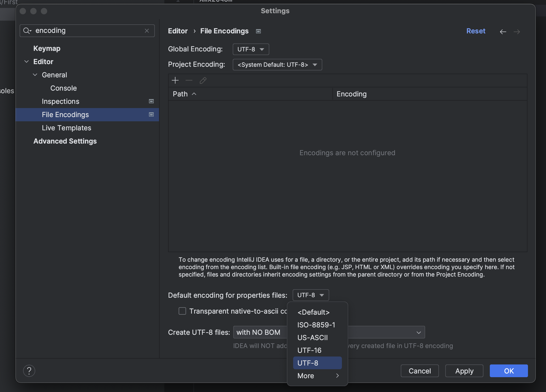
Task: Open the Project Encoding dropdown
Action: (277, 65)
